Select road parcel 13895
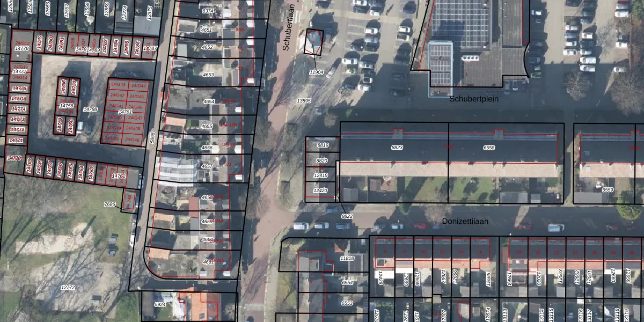This screenshot has height=322, width=644. (304, 101)
